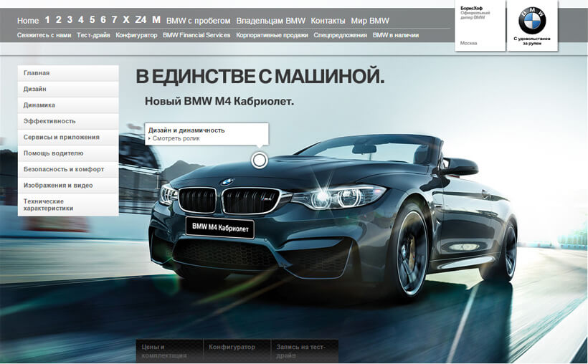588x364 pixels.
Task: Click the Конфигуратор button in the bottom bar
Action: click(237, 351)
